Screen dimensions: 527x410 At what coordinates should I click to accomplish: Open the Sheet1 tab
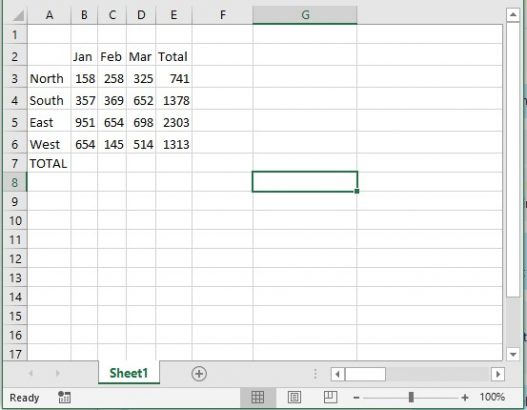pos(129,373)
